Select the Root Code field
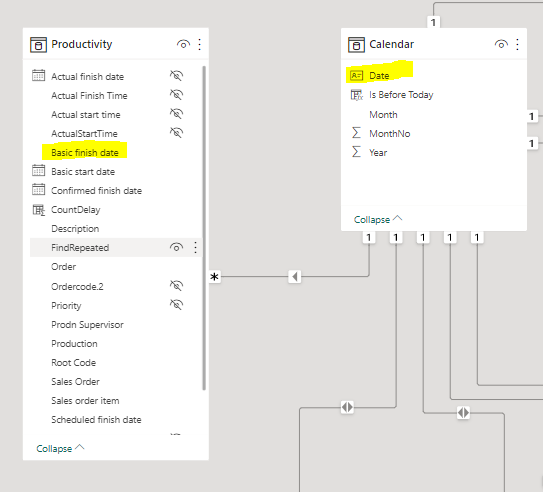The image size is (543, 492). [73, 363]
